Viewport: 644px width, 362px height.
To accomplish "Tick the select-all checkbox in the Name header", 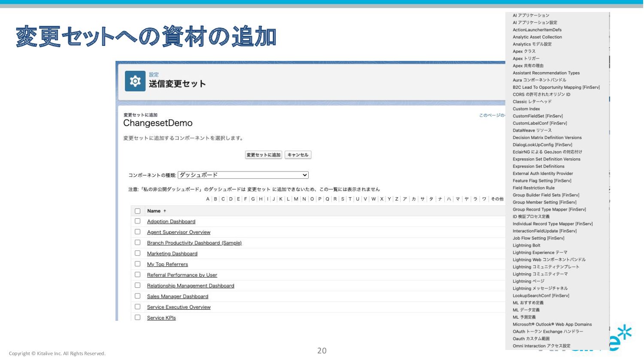I will coord(137,211).
